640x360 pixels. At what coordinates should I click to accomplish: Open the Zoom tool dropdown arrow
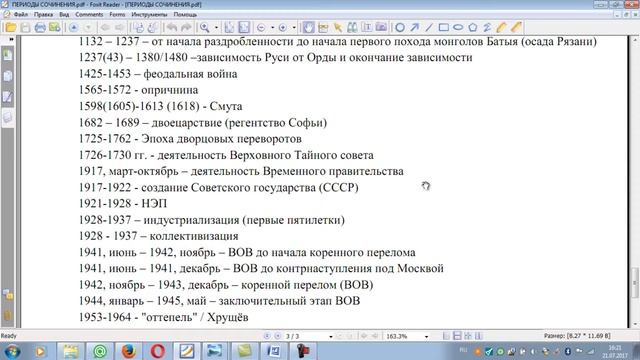[x=216, y=27]
